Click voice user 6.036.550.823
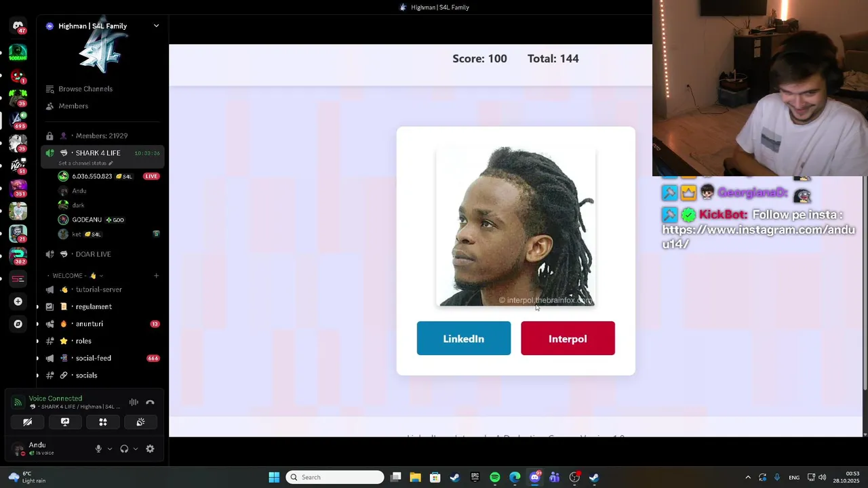Image resolution: width=868 pixels, height=488 pixels. [x=108, y=176]
